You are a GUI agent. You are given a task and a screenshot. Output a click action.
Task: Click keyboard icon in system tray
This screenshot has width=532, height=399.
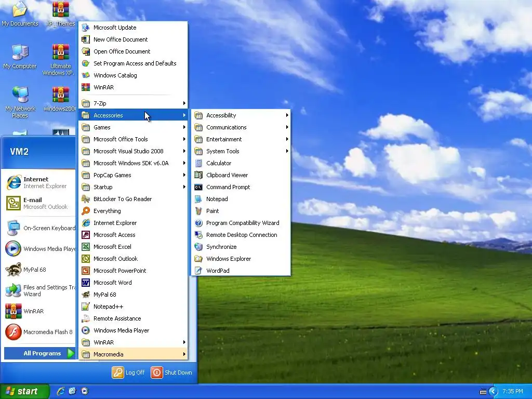[483, 392]
